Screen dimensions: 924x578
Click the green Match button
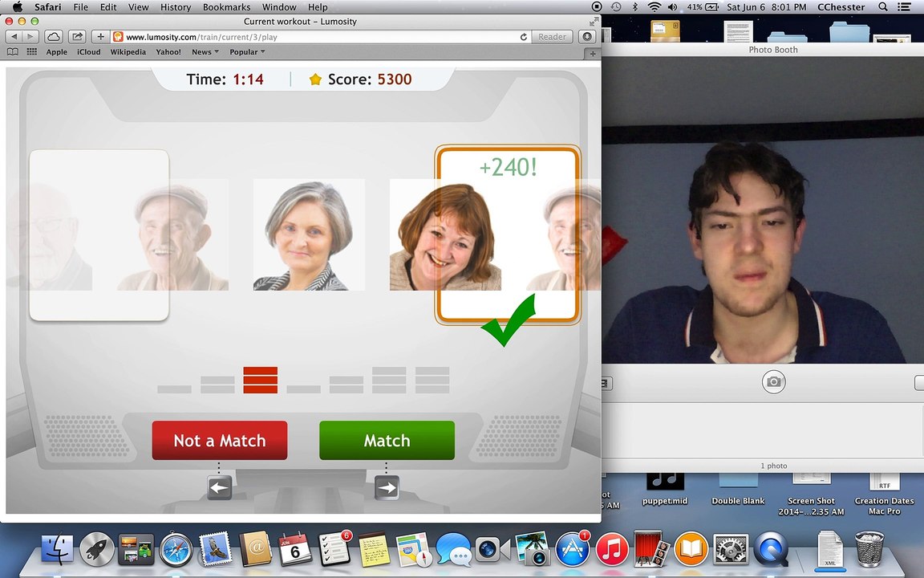(x=387, y=441)
